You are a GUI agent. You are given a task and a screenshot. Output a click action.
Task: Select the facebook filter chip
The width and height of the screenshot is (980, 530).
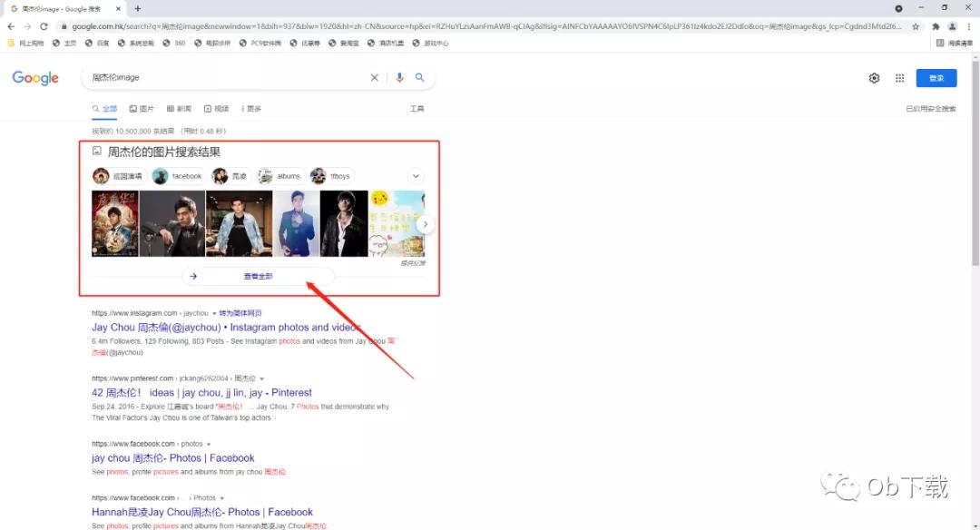tap(178, 176)
